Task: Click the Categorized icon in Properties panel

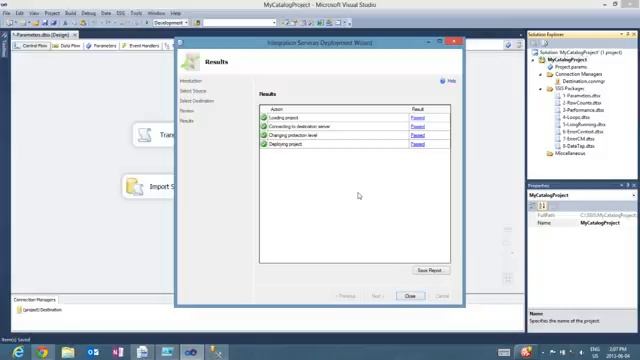Action: pos(532,206)
